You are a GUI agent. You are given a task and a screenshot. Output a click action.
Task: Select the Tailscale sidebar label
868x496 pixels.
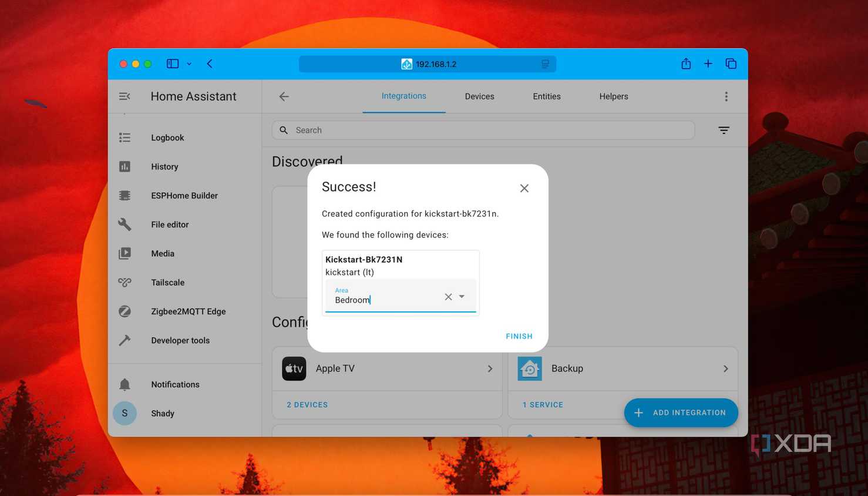click(167, 282)
